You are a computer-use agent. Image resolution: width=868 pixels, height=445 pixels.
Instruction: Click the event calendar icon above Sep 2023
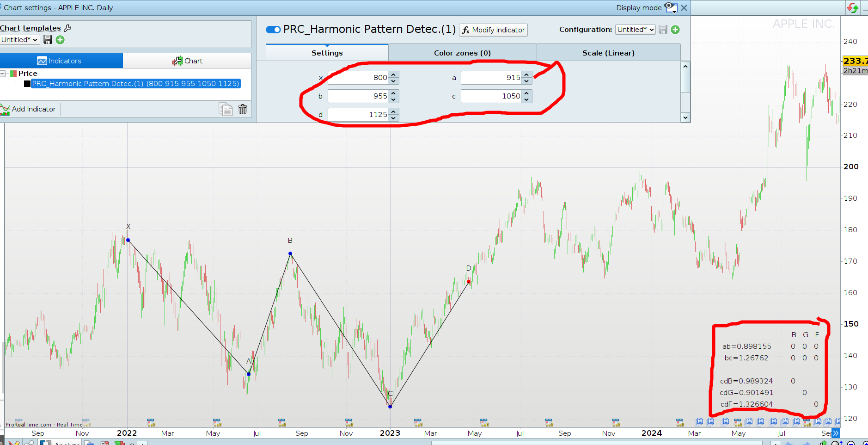[x=549, y=422]
